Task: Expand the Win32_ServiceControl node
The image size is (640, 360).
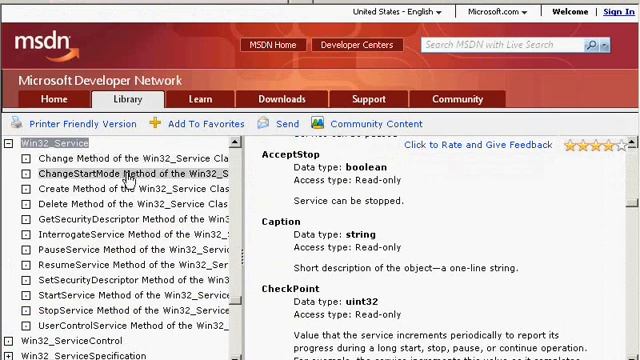Action: 9,341
